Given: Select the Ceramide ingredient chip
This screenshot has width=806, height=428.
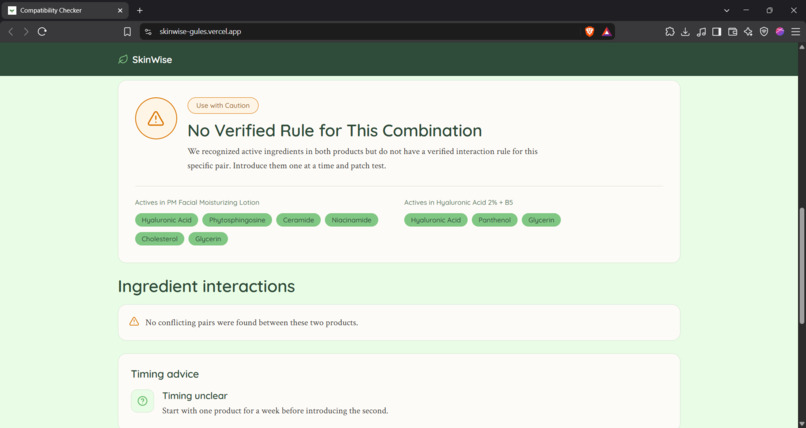Looking at the screenshot, I should coord(298,220).
